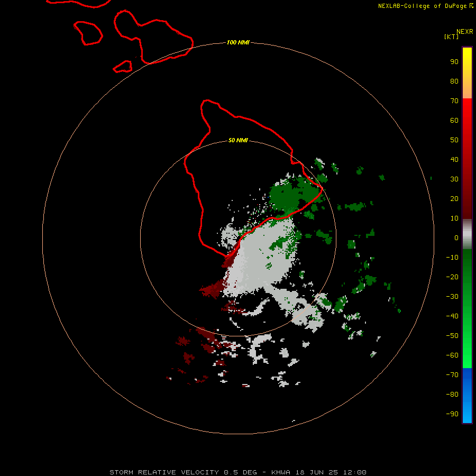Click the "NEXR" label above the color bar
The height and width of the screenshot is (476, 476).
click(465, 32)
